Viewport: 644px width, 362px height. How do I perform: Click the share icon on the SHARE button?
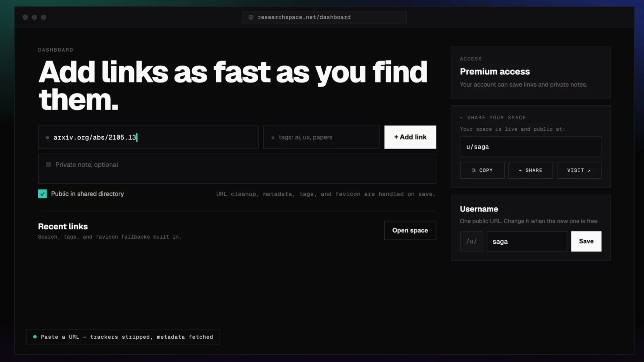(x=520, y=171)
